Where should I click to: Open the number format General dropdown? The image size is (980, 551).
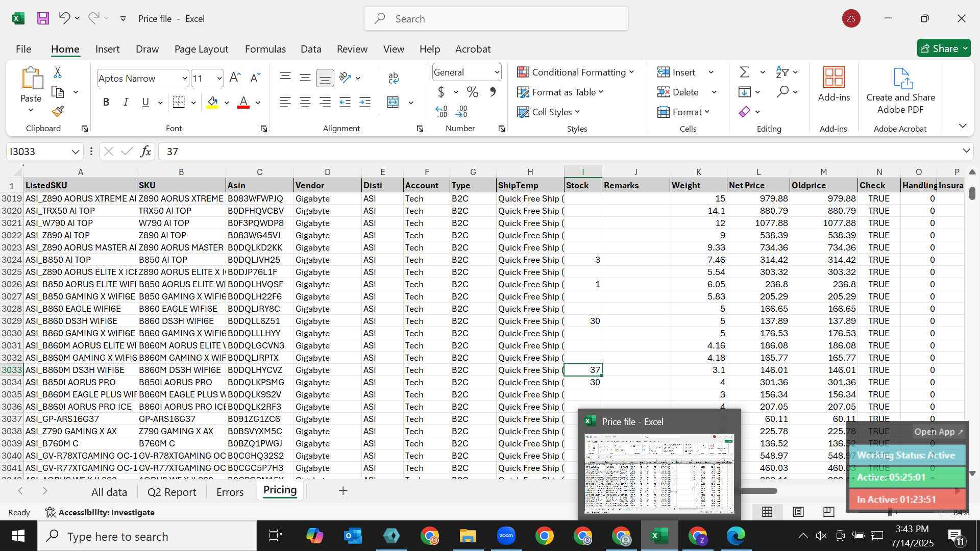point(497,72)
